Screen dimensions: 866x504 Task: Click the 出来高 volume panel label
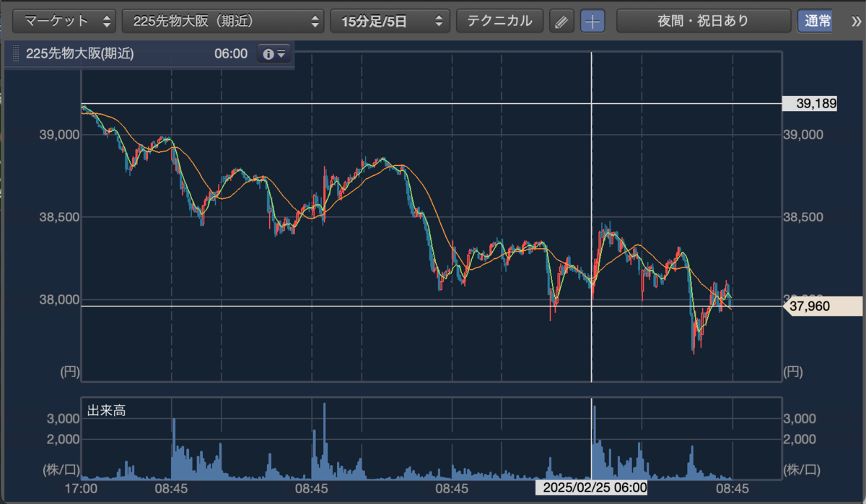(106, 411)
